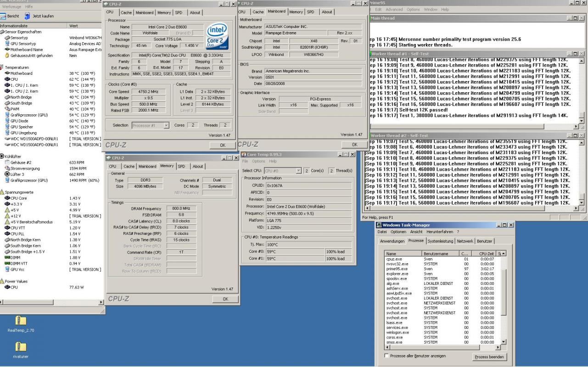The width and height of the screenshot is (588, 367).
Task: Click Worker thread #1 vertical scrollbar
Action: click(x=582, y=90)
